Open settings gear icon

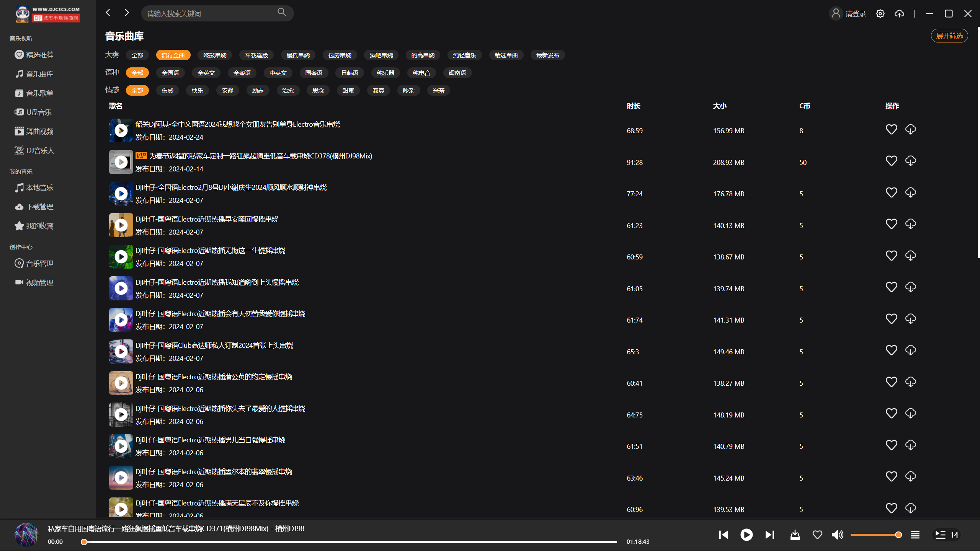click(x=880, y=14)
